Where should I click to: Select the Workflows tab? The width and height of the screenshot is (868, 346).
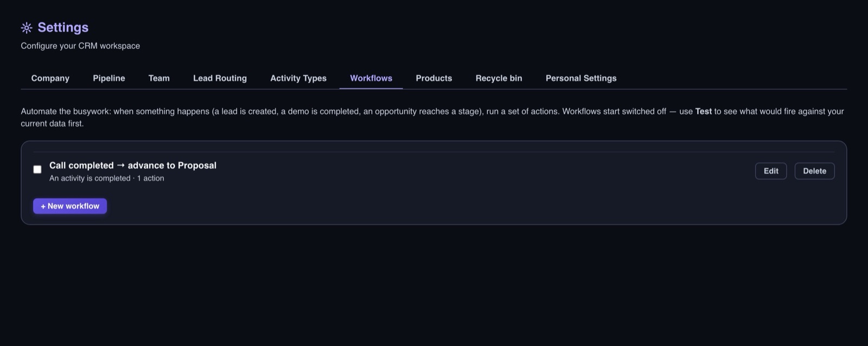[371, 78]
